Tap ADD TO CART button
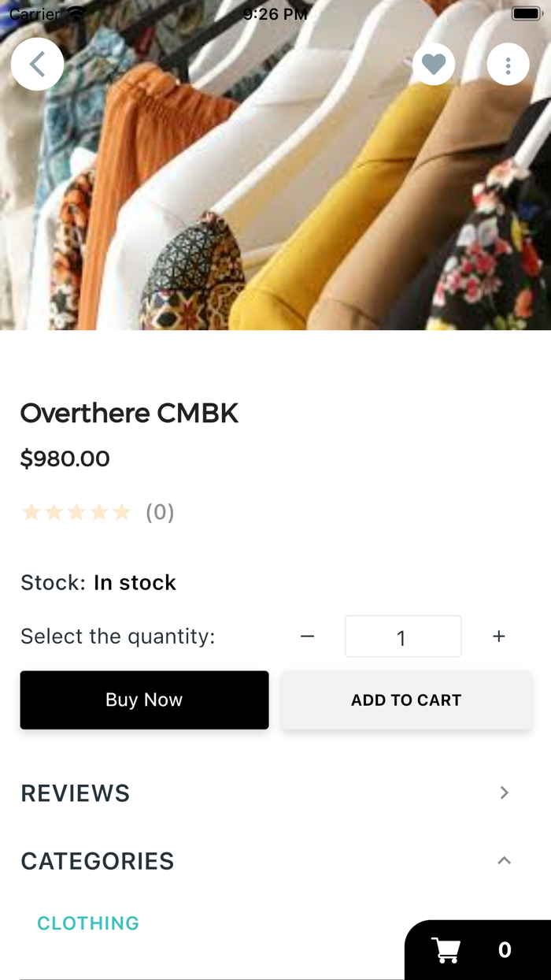Screen dimensions: 551x980 (x=406, y=700)
